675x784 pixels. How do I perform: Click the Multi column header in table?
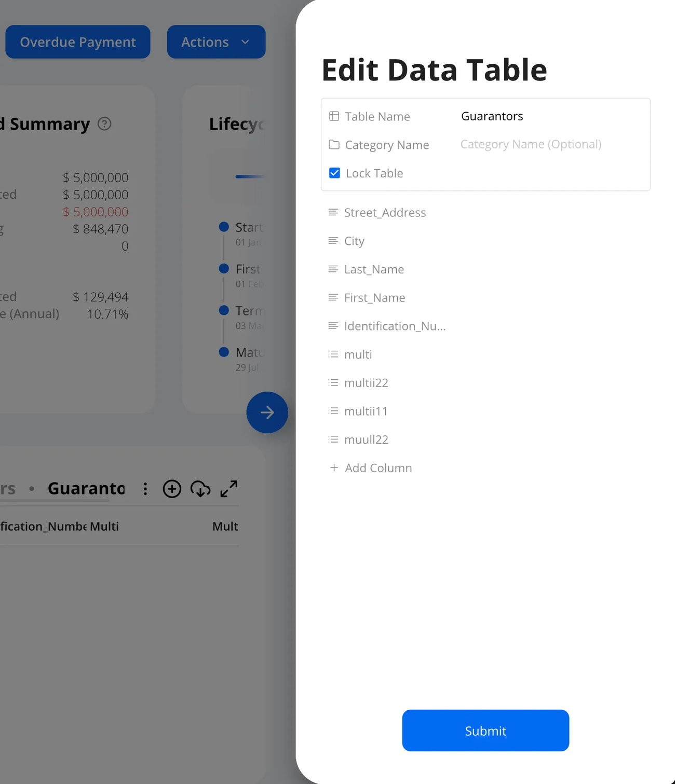tap(104, 526)
